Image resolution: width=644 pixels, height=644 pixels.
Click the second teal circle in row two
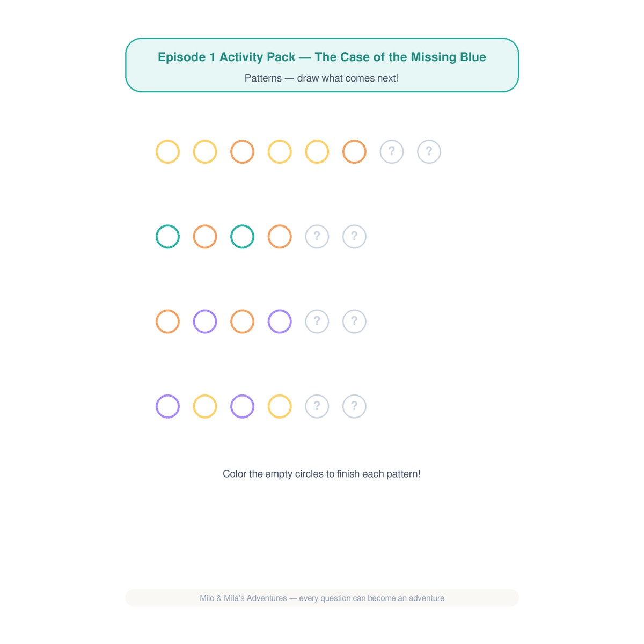pyautogui.click(x=242, y=237)
